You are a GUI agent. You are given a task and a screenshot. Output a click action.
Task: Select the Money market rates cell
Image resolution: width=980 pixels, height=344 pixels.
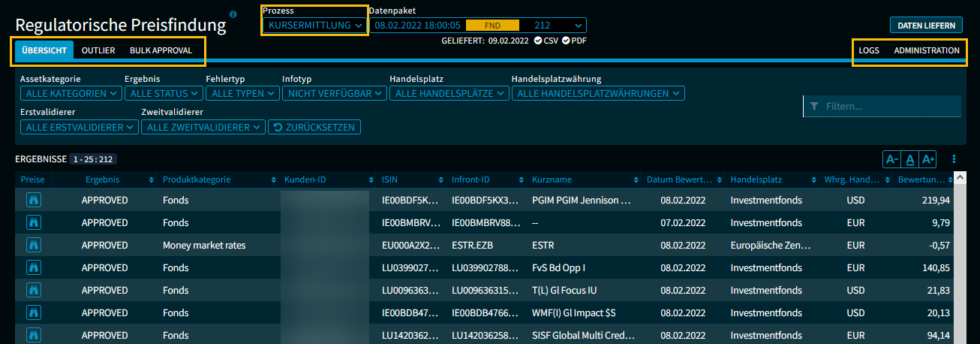[x=204, y=246]
